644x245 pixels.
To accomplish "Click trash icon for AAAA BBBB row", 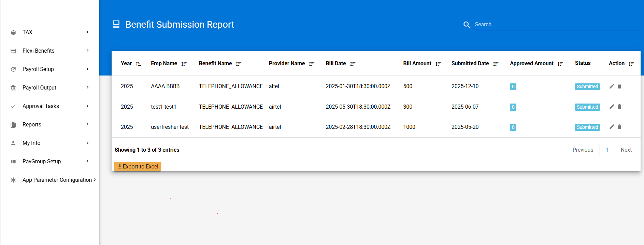I will pos(619,86).
